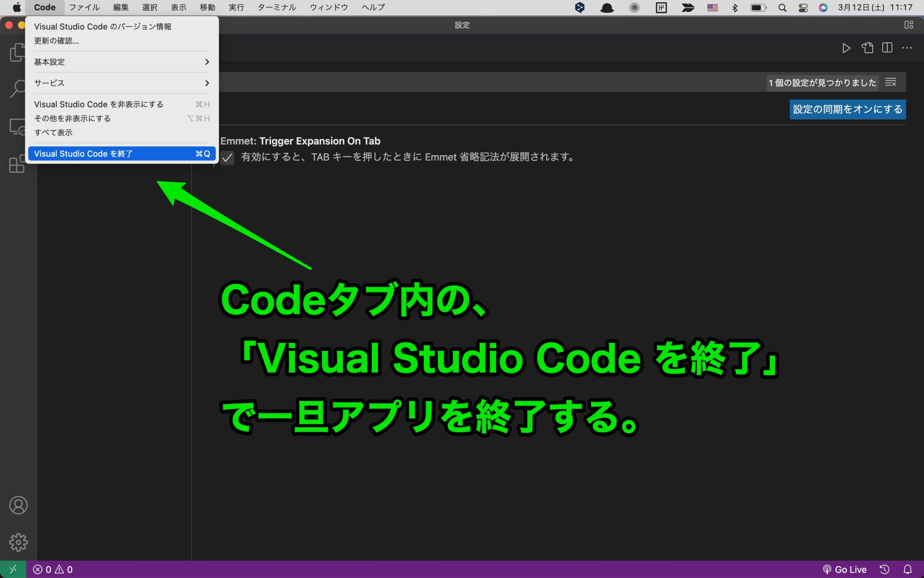Click the Run play icon in the editor toolbar

(846, 48)
